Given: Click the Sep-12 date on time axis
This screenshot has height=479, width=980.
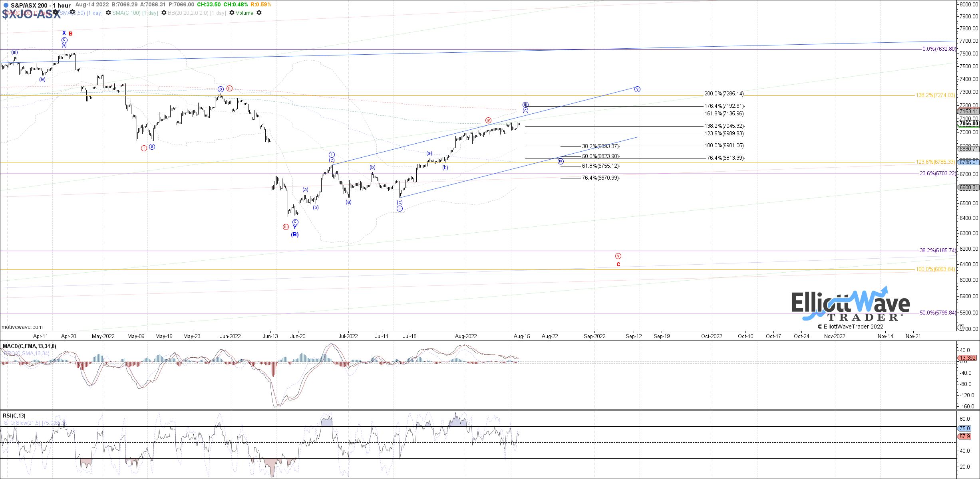Looking at the screenshot, I should pos(634,336).
